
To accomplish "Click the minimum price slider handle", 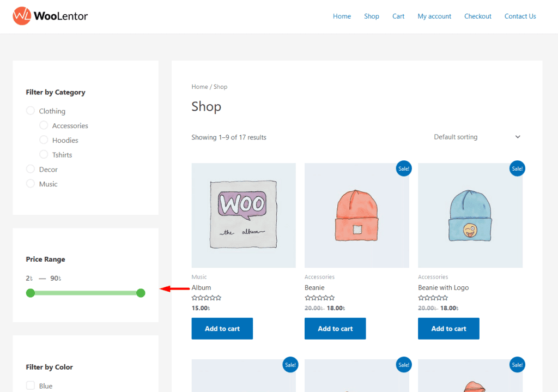I will click(31, 293).
